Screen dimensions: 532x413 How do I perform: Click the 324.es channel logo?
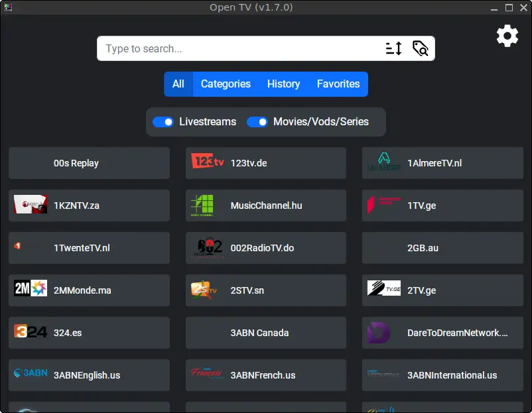[x=31, y=331]
